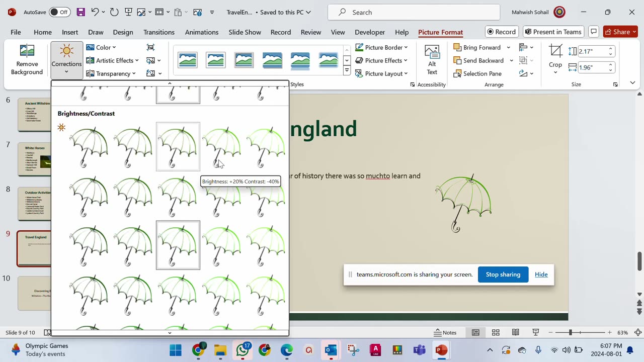Switch to the Design tab
The image size is (644, 362).
(x=123, y=32)
